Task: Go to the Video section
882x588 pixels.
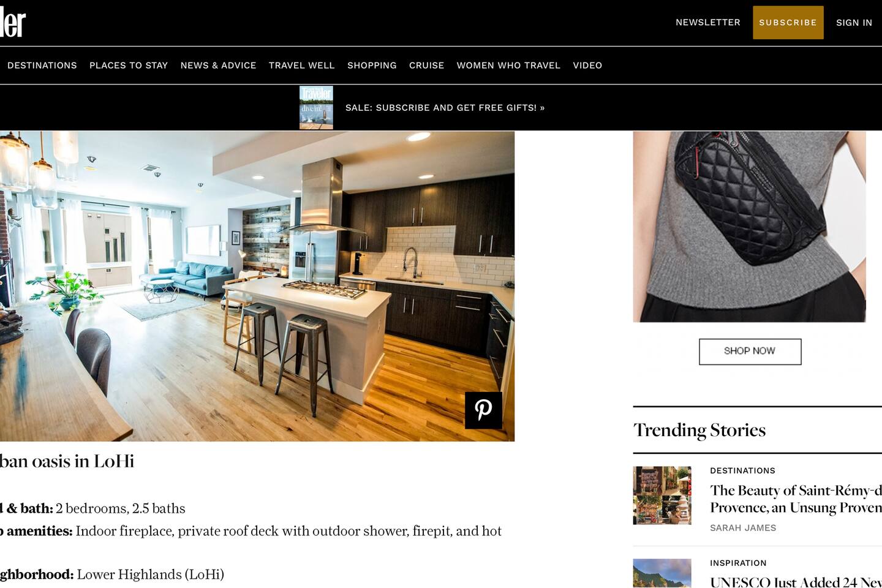Action: point(587,66)
